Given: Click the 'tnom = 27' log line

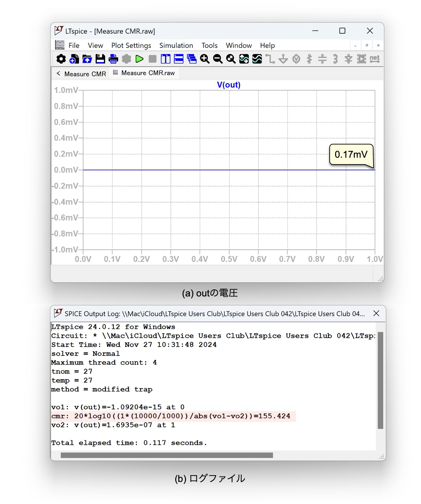Looking at the screenshot, I should click(72, 371).
